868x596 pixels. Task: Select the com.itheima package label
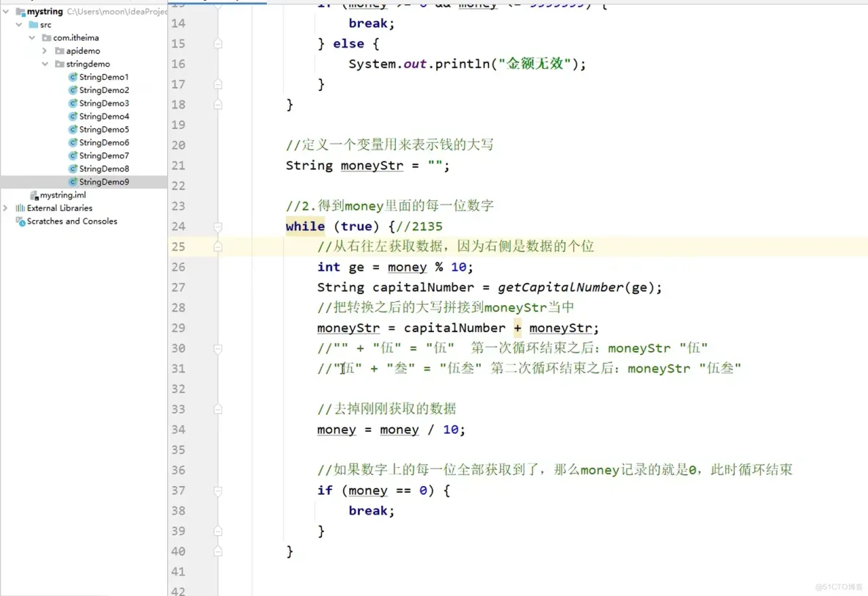76,37
